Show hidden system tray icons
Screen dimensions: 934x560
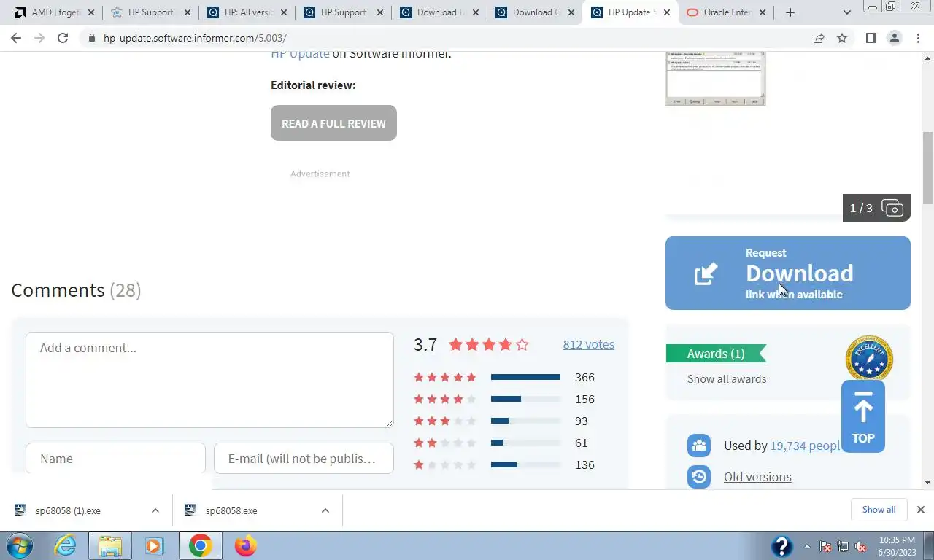807,546
